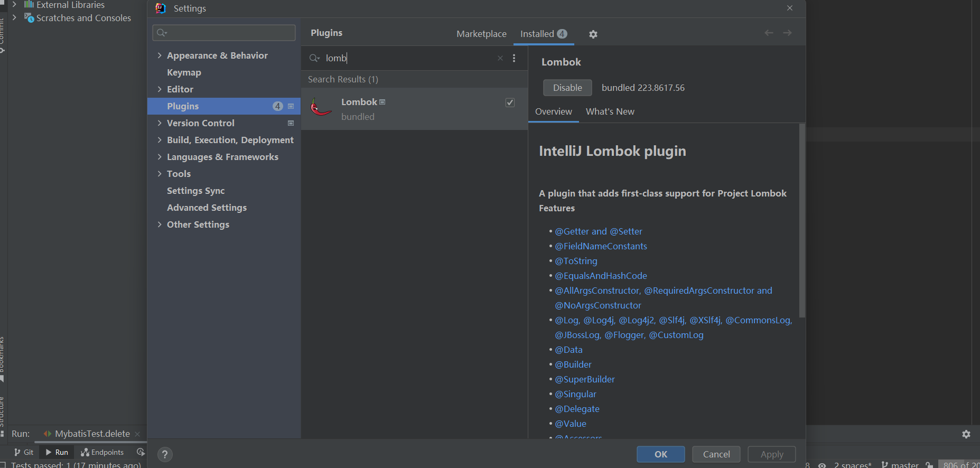Select the Plugins settings category
The width and height of the screenshot is (980, 468).
[x=224, y=106]
